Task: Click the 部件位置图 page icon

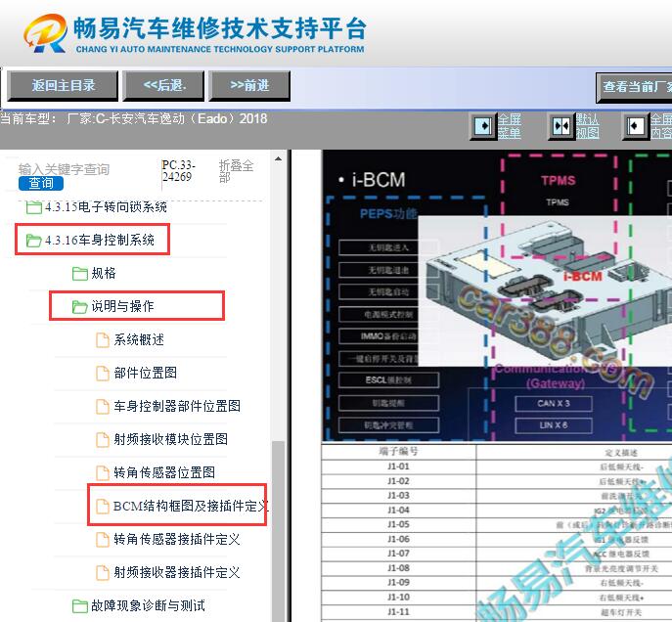Action: [x=102, y=374]
